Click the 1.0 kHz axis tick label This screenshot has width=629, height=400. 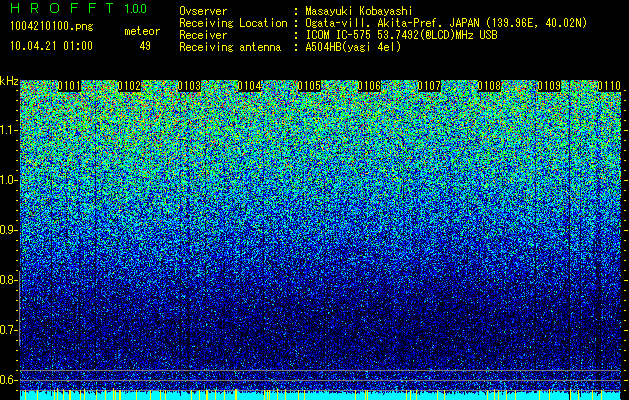[x=8, y=180]
